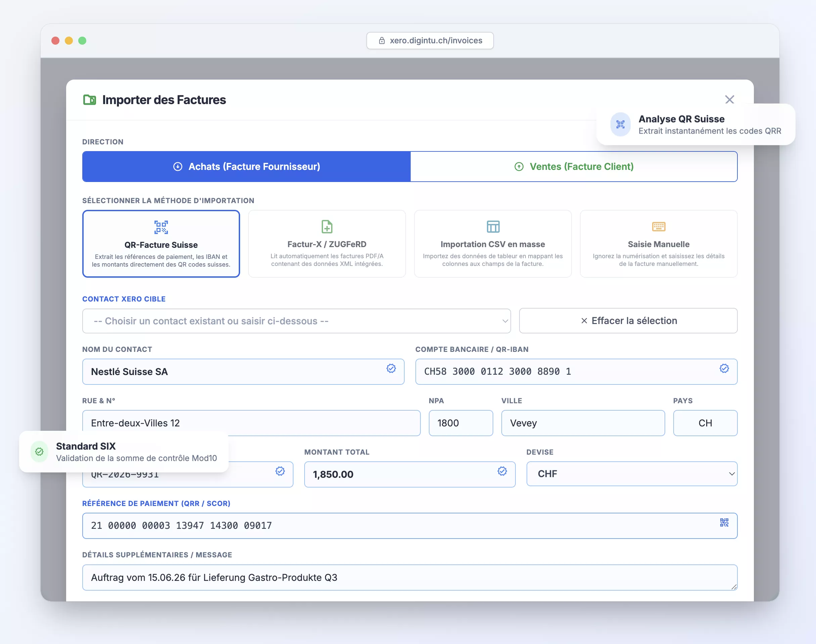Click the download arrow icon on Achats tab
The width and height of the screenshot is (816, 644).
point(178,167)
